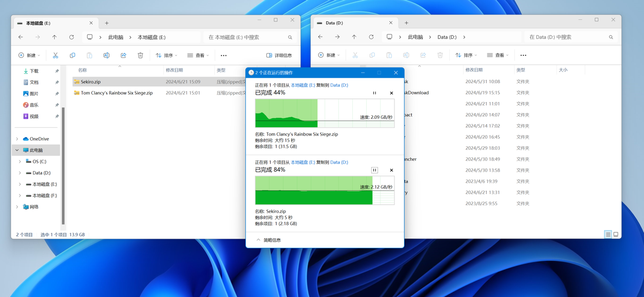Expand 本地磁盘 (F:) tree node arrow
The width and height of the screenshot is (644, 297).
[x=20, y=195]
